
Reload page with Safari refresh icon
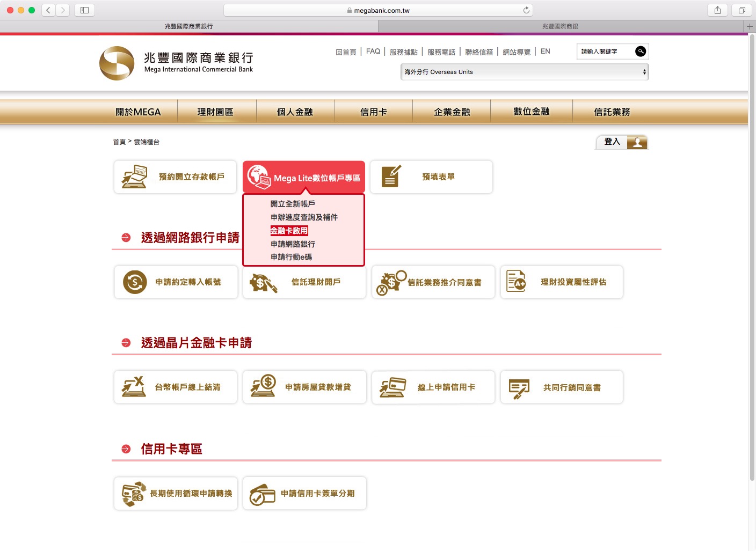pyautogui.click(x=526, y=10)
